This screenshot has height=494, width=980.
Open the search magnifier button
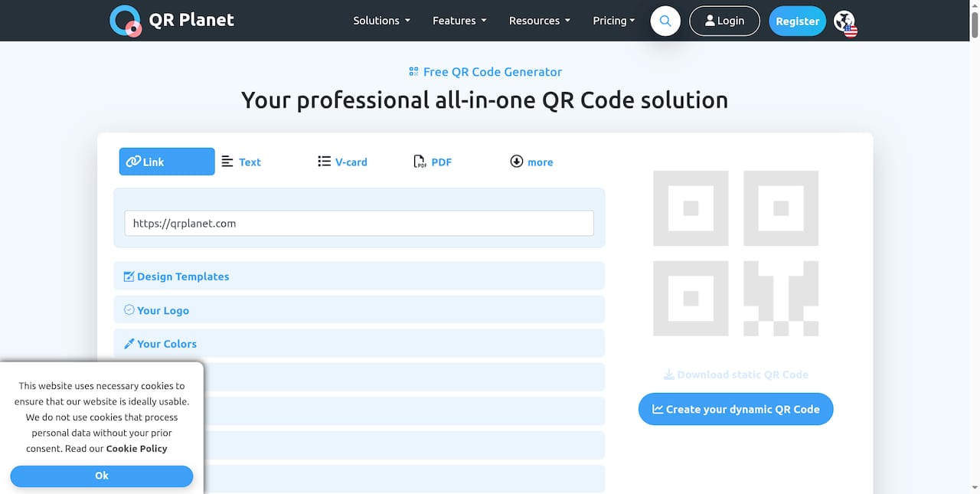point(665,21)
